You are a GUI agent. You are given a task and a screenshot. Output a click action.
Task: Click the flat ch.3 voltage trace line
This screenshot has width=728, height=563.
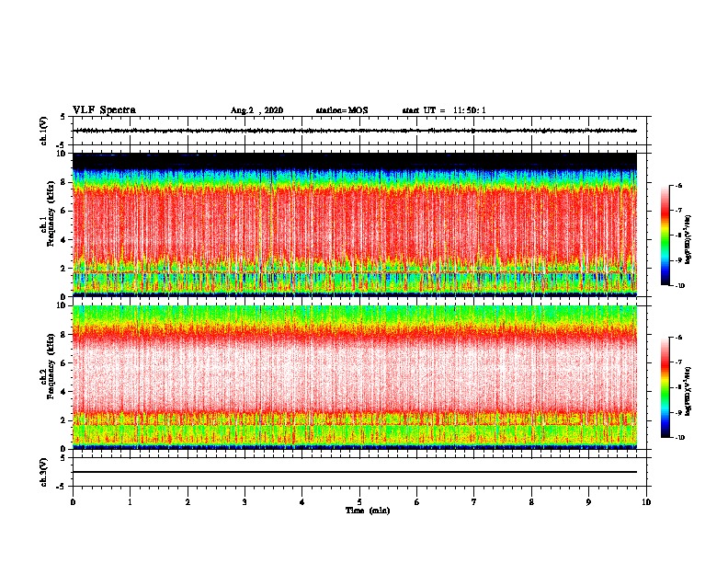tap(355, 472)
